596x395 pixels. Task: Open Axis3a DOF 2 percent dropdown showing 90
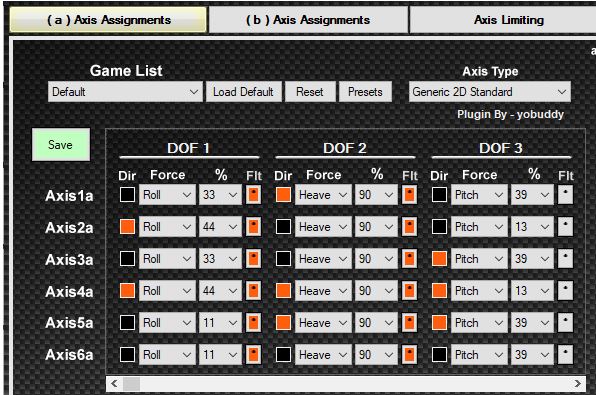point(376,259)
